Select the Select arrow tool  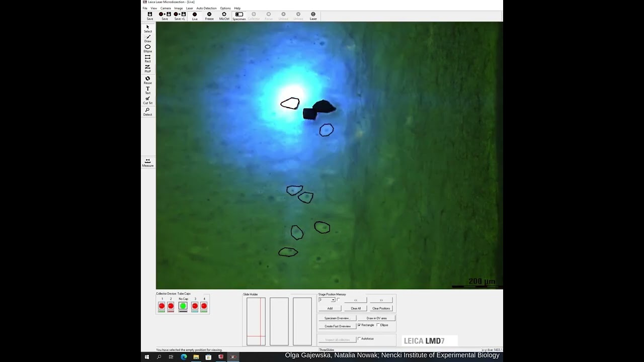coord(147,29)
